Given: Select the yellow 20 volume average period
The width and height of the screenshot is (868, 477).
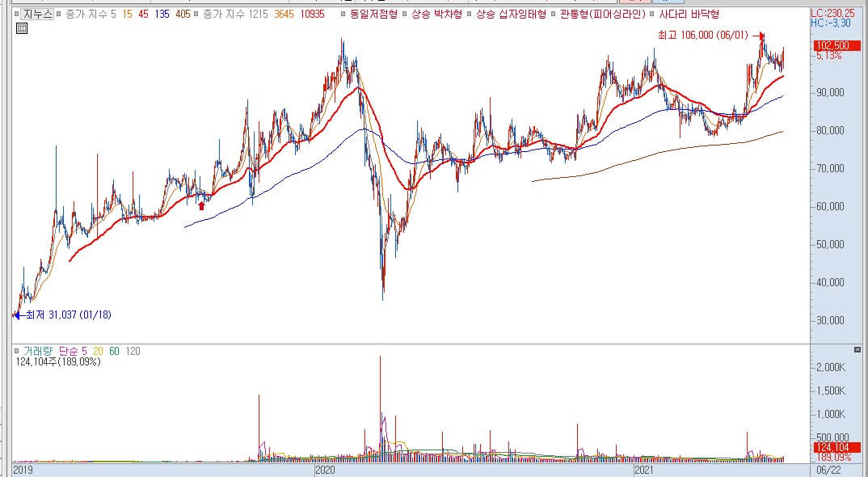Looking at the screenshot, I should [98, 351].
